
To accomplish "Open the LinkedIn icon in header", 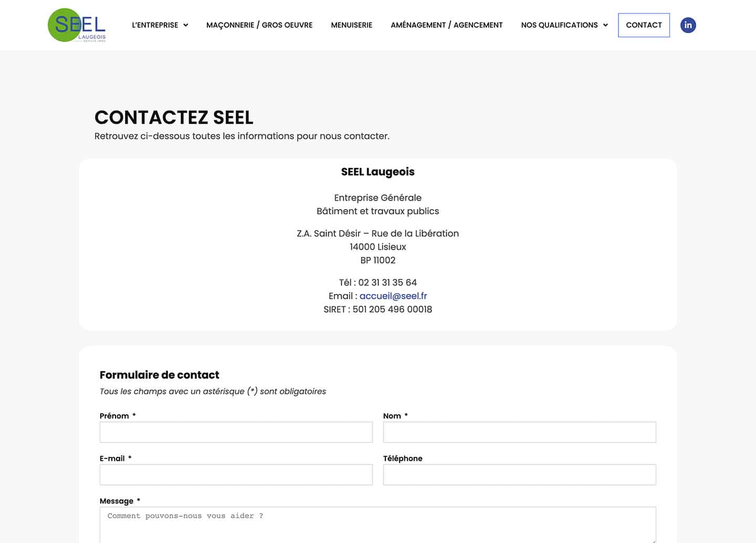I will (x=688, y=25).
